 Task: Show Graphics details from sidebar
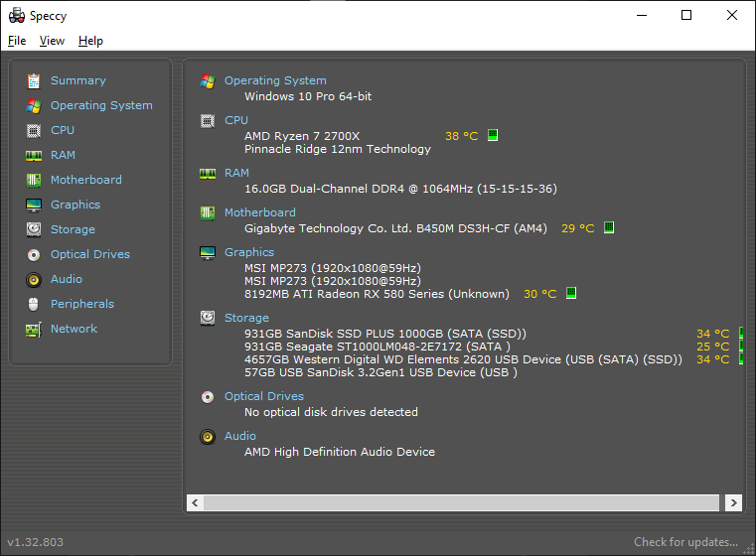tap(76, 205)
